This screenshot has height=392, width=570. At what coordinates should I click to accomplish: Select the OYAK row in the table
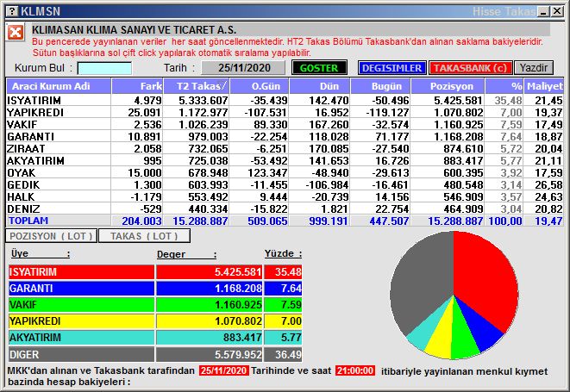[285, 172]
